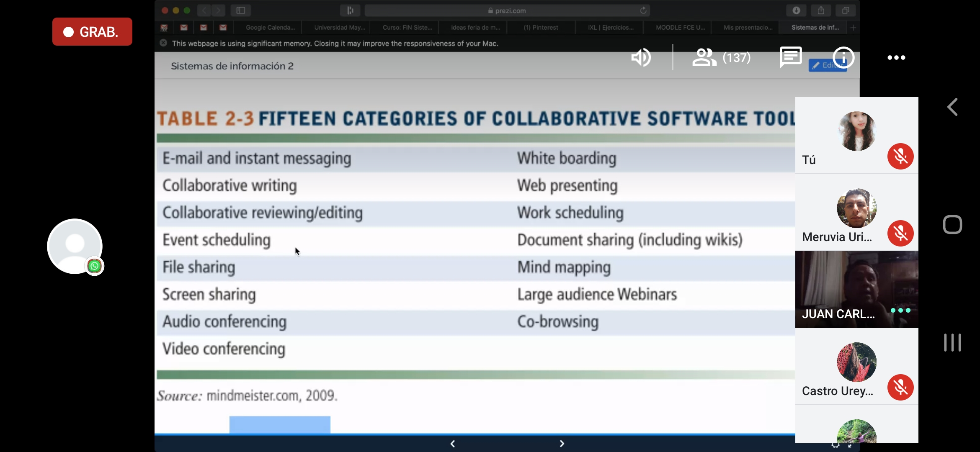Click the blue Edit presentation button
Viewport: 980px width, 452px height.
pos(819,66)
